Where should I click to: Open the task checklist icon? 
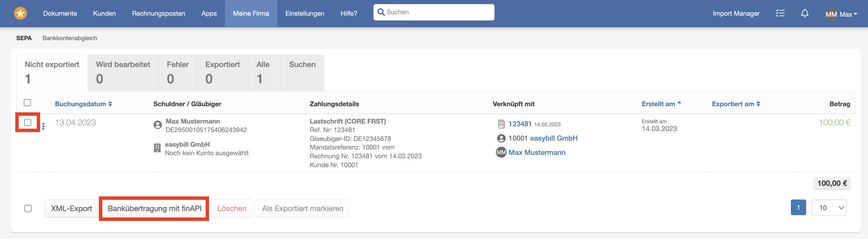780,13
